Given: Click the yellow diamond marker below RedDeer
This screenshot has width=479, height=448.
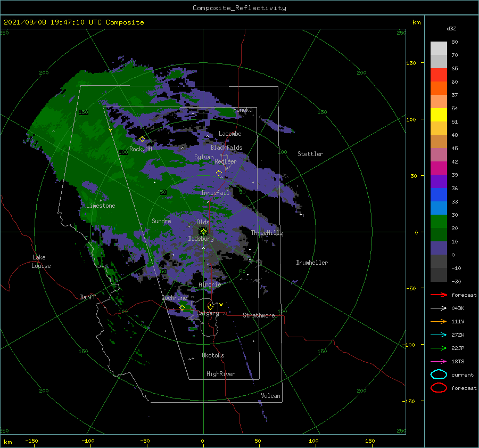Looking at the screenshot, I should point(219,173).
